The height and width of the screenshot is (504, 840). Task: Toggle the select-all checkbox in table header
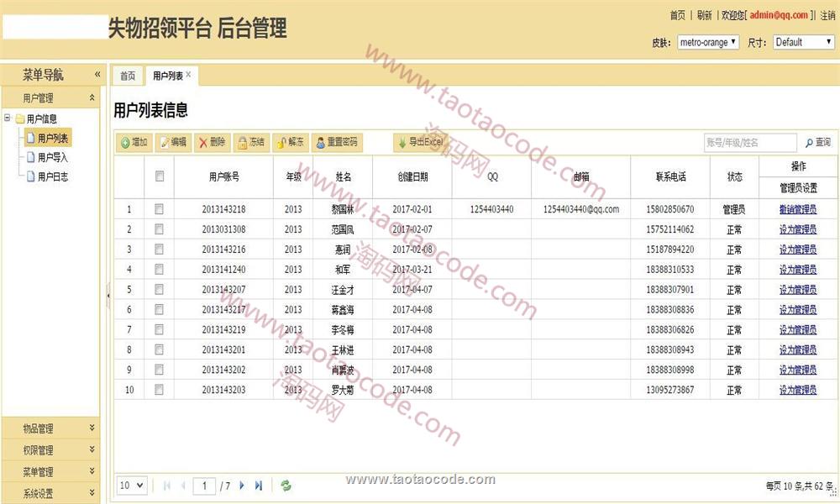(159, 176)
